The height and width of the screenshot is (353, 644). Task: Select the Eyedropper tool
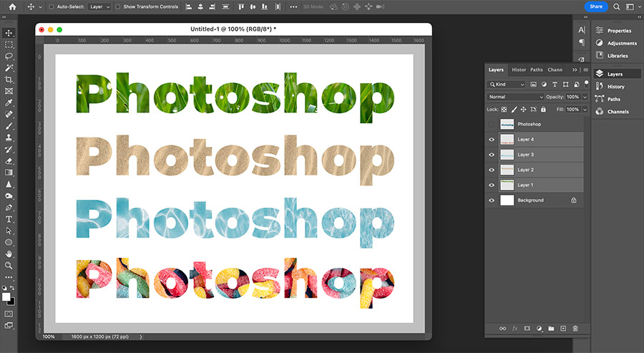[x=9, y=102]
